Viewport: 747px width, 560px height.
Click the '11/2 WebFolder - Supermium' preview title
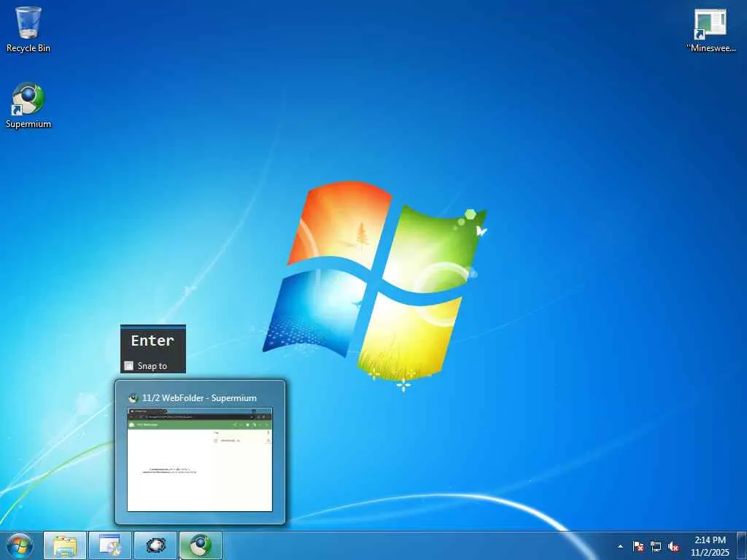pos(199,398)
